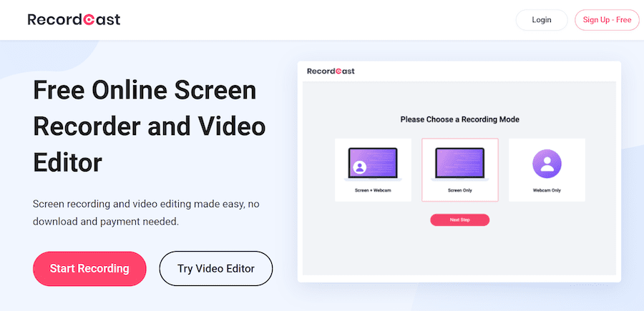Open Try Video Editor
Image resolution: width=644 pixels, height=311 pixels.
point(216,269)
